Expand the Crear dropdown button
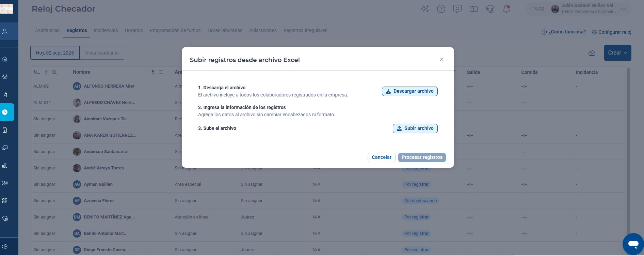 (617, 53)
